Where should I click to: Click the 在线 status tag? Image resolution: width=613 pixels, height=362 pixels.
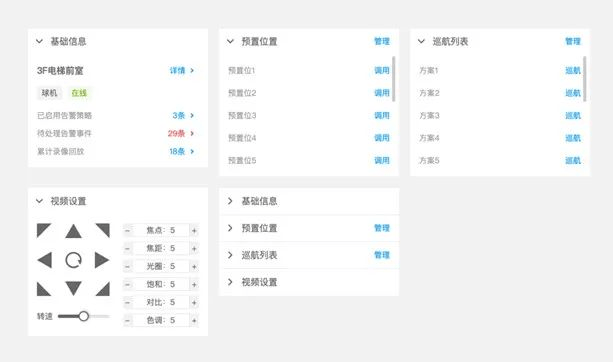(79, 93)
